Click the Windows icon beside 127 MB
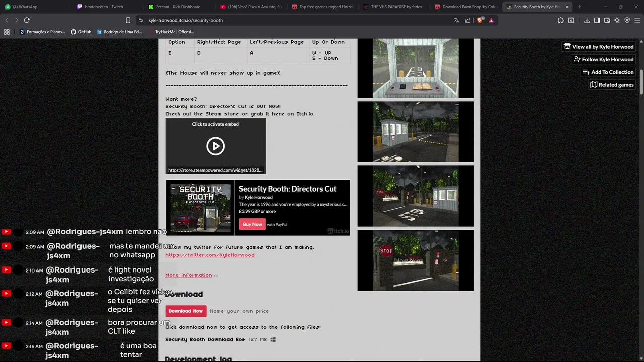Screen dimensions: 644x362 [273, 339]
